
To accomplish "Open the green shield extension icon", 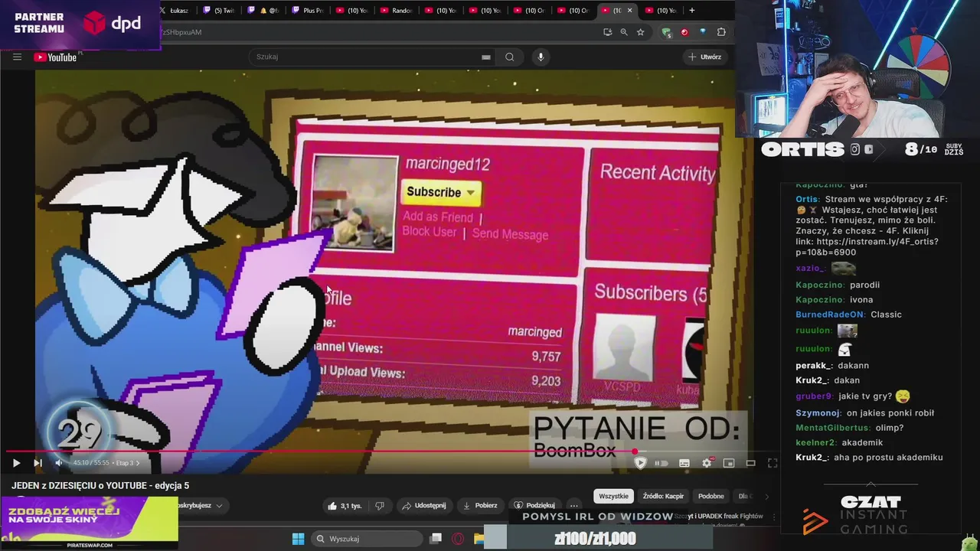I will point(666,32).
